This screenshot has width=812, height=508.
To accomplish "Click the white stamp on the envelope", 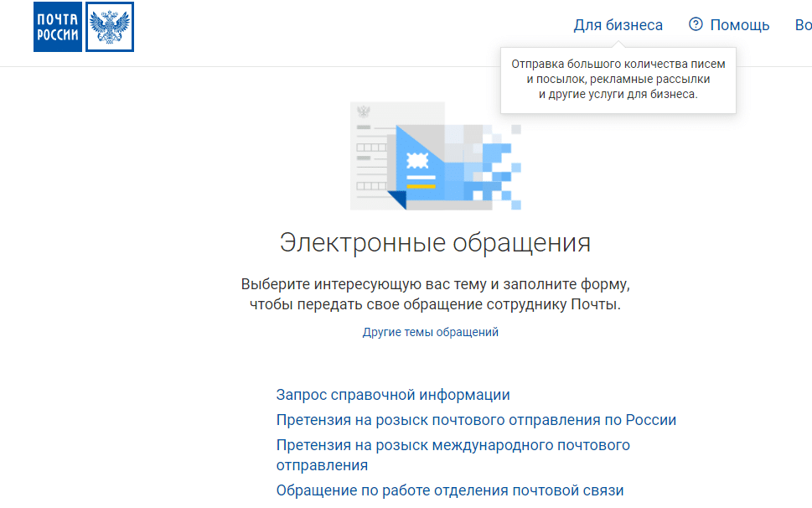I will pos(416,160).
